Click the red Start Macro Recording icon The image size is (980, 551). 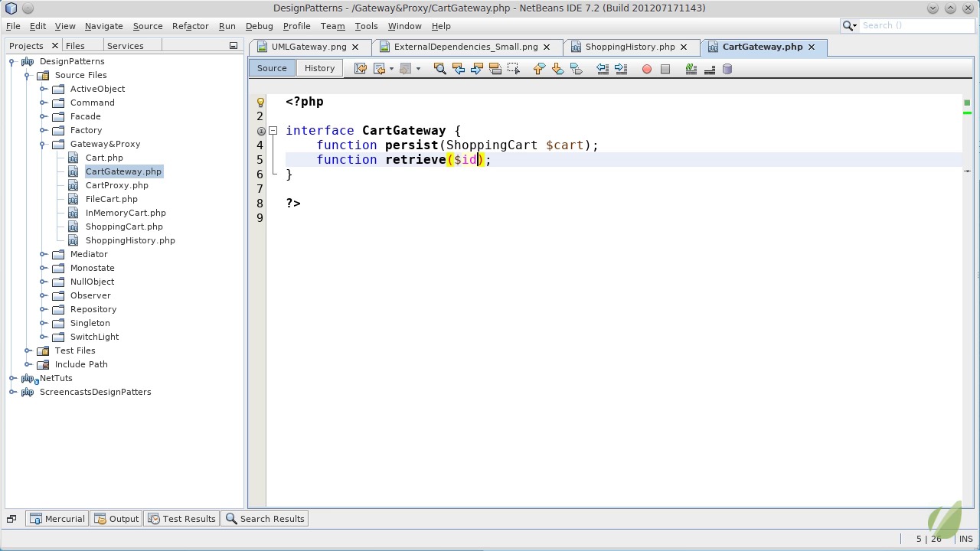pyautogui.click(x=647, y=69)
